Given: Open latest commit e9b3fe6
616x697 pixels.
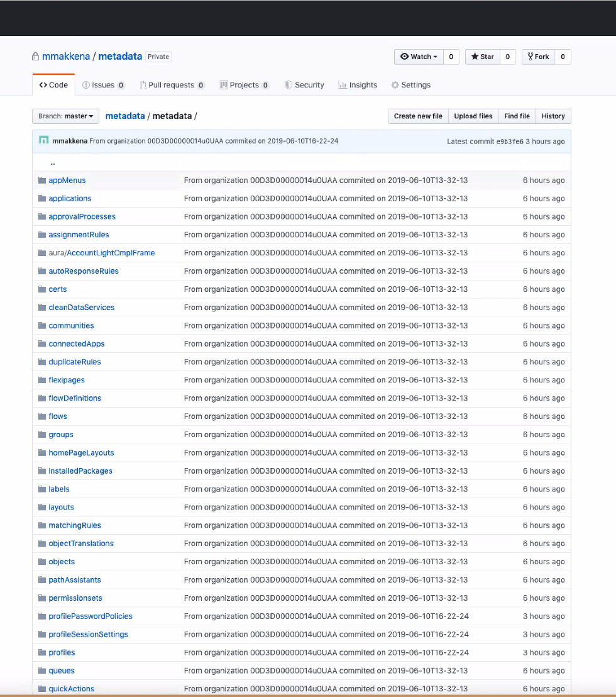Looking at the screenshot, I should (509, 142).
